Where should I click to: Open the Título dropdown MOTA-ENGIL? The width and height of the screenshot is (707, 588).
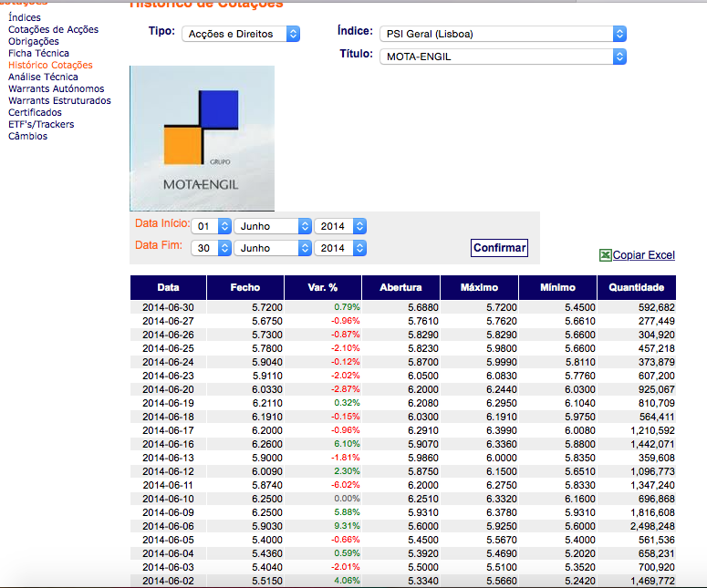click(503, 57)
